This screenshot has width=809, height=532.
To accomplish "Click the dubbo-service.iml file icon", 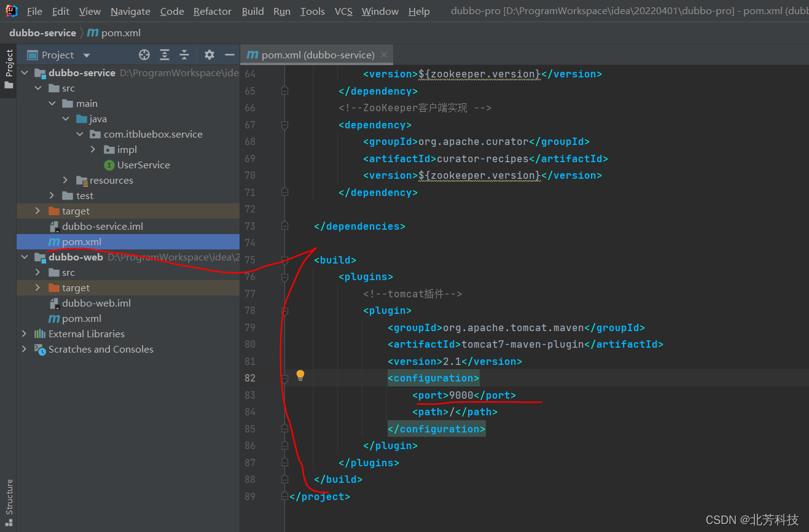I will (54, 227).
